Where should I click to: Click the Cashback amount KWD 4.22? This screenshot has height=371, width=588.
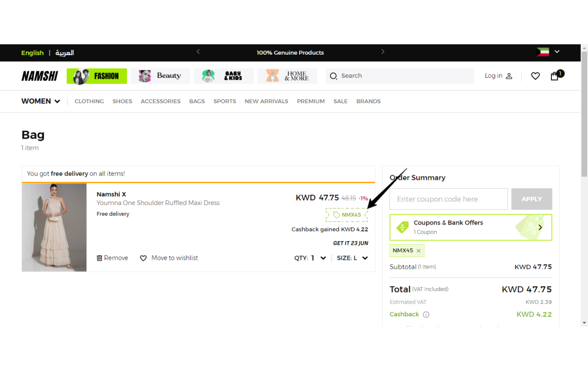[534, 315]
